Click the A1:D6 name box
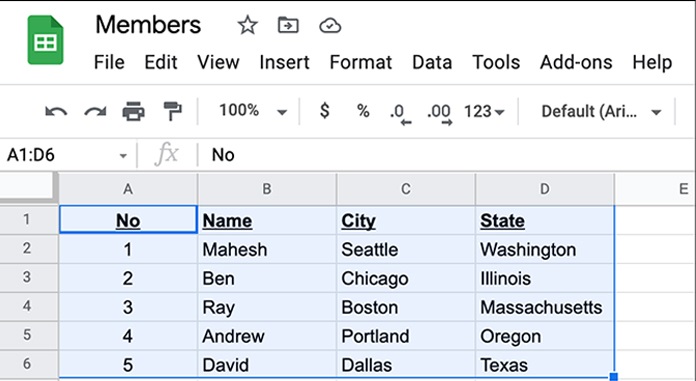The image size is (696, 381). click(x=67, y=155)
